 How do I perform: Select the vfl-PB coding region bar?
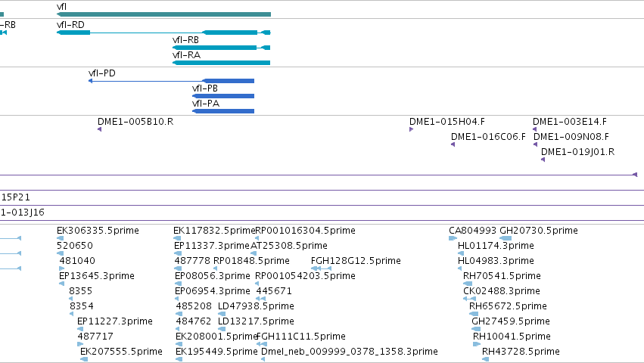(x=223, y=96)
